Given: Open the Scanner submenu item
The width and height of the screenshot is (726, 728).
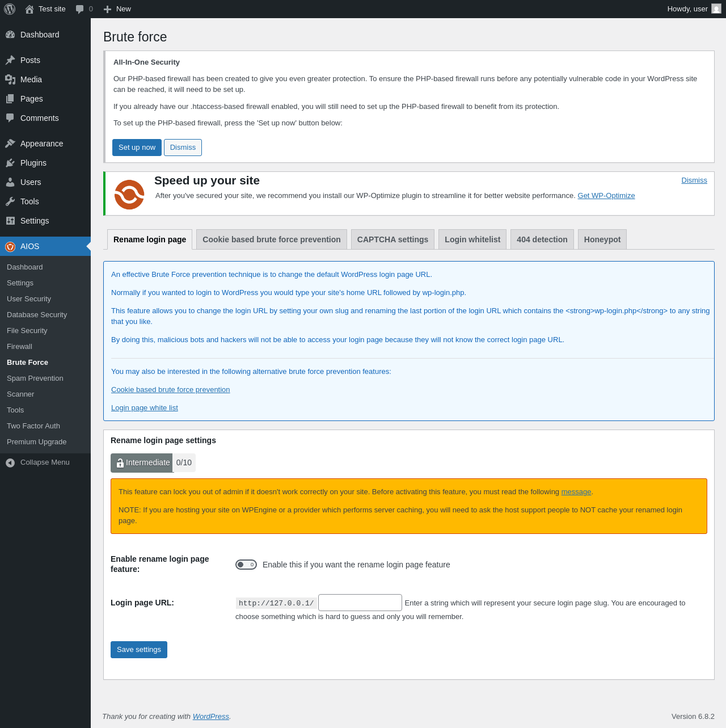Looking at the screenshot, I should click(x=45, y=394).
